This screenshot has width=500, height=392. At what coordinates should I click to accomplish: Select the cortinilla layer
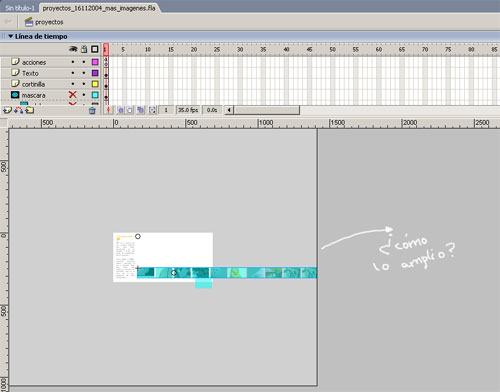click(33, 84)
